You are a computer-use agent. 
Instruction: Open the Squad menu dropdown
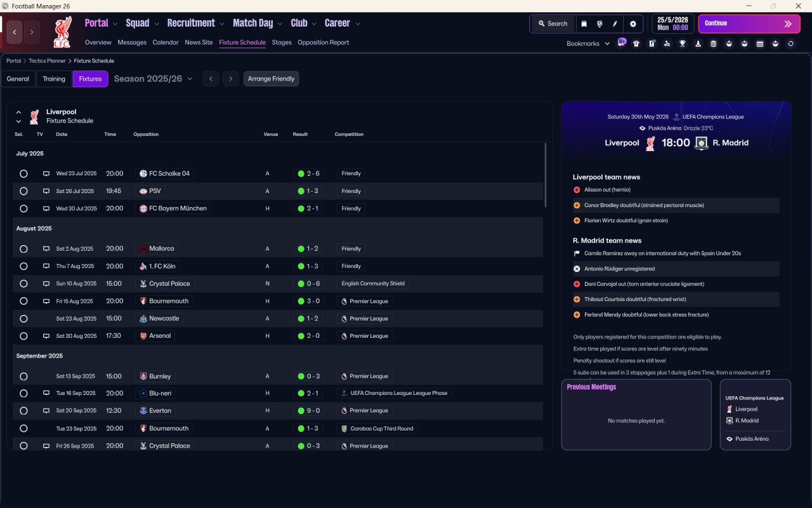coord(143,23)
